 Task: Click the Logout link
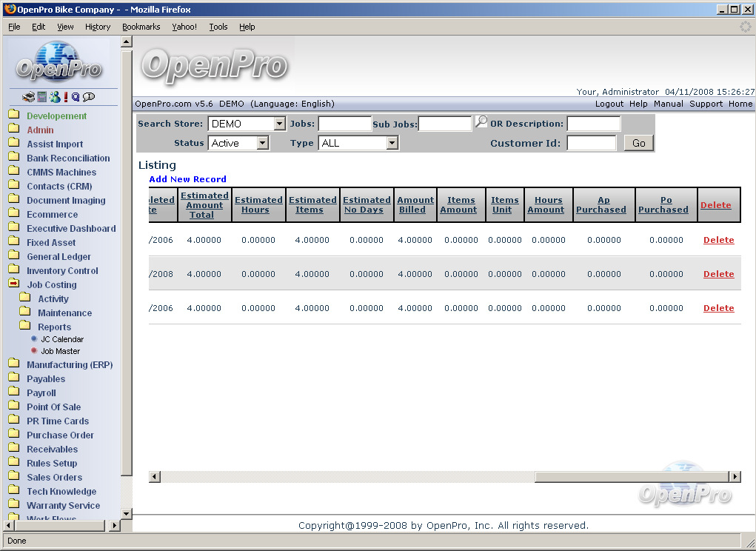point(609,104)
